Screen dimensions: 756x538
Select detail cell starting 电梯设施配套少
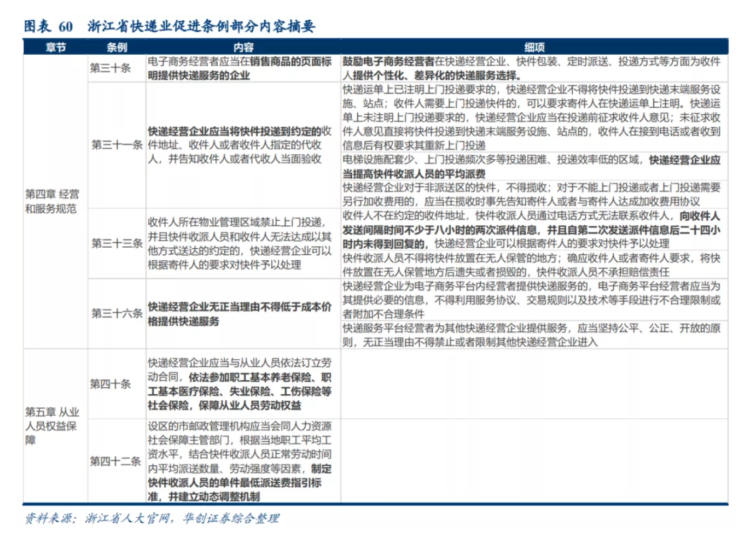coord(534,167)
